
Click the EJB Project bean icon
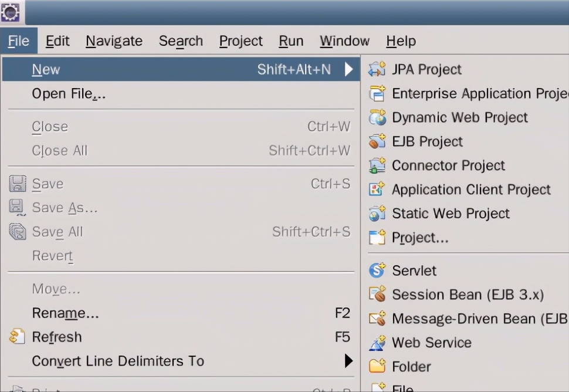coord(377,141)
